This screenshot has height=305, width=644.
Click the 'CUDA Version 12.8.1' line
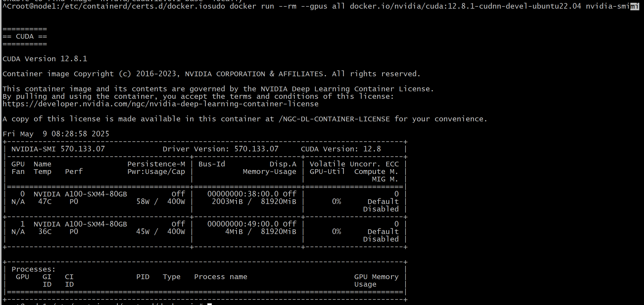click(45, 59)
